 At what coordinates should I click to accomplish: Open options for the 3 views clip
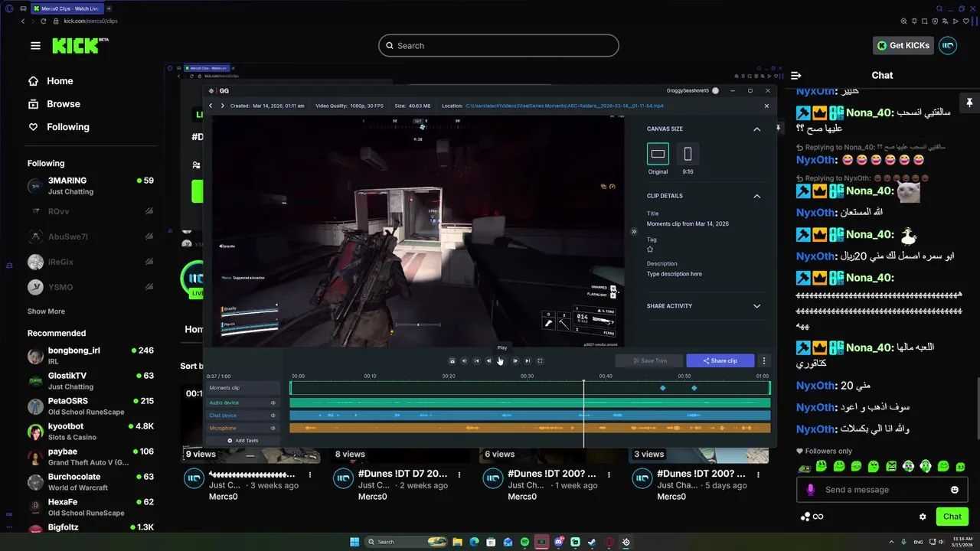coord(758,475)
